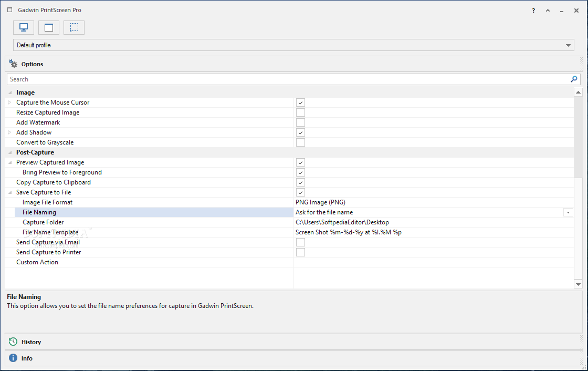The image size is (588, 371).
Task: Open the File Naming value dropdown arrow
Action: click(x=568, y=212)
